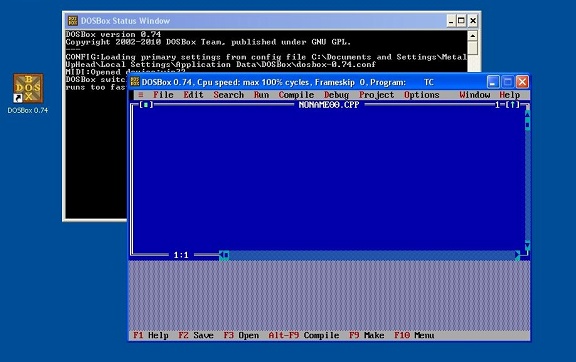Open the Window menu

(x=475, y=95)
